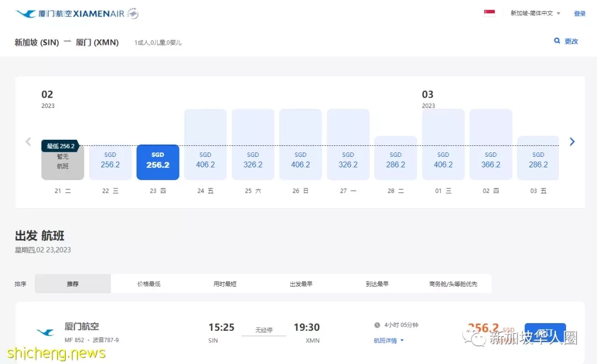597x364 pixels.
Task: Go to previous dates with left arrow
Action: pos(28,141)
